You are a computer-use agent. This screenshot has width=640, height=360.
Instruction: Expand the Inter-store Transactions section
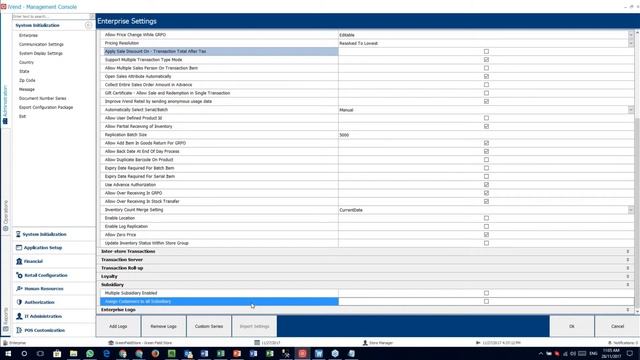[628, 251]
